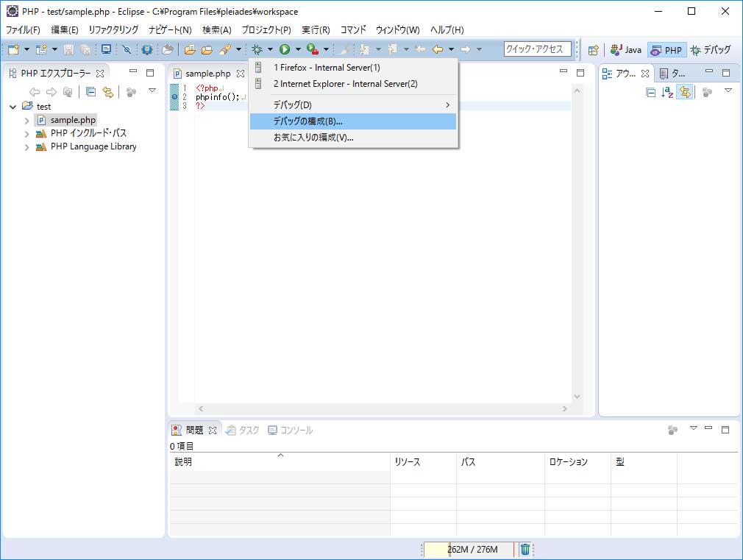Click the Debug bug icon in toolbar
The width and height of the screenshot is (743, 560).
pyautogui.click(x=257, y=49)
